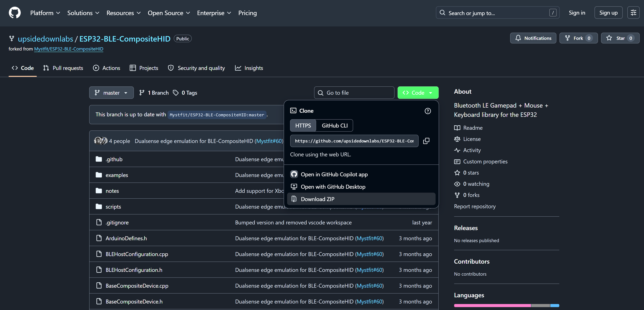
Task: Click the ArduinoDefines.h file icon
Action: pos(99,238)
